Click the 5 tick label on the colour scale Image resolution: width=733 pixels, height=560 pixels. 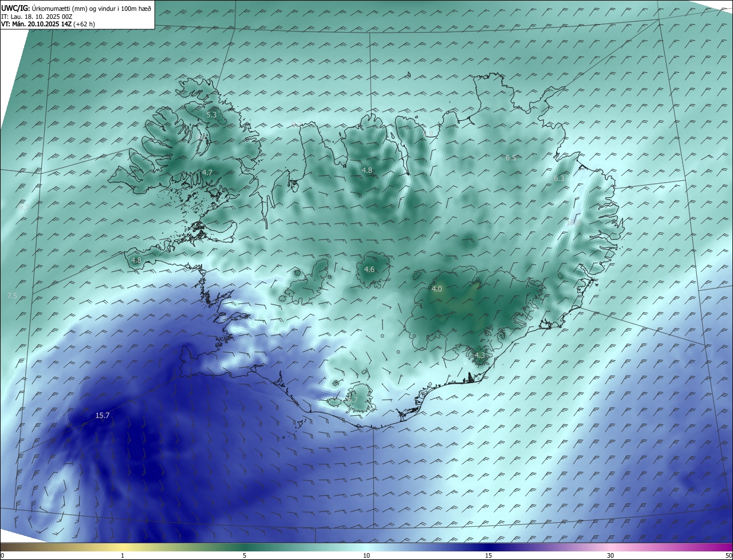point(245,555)
